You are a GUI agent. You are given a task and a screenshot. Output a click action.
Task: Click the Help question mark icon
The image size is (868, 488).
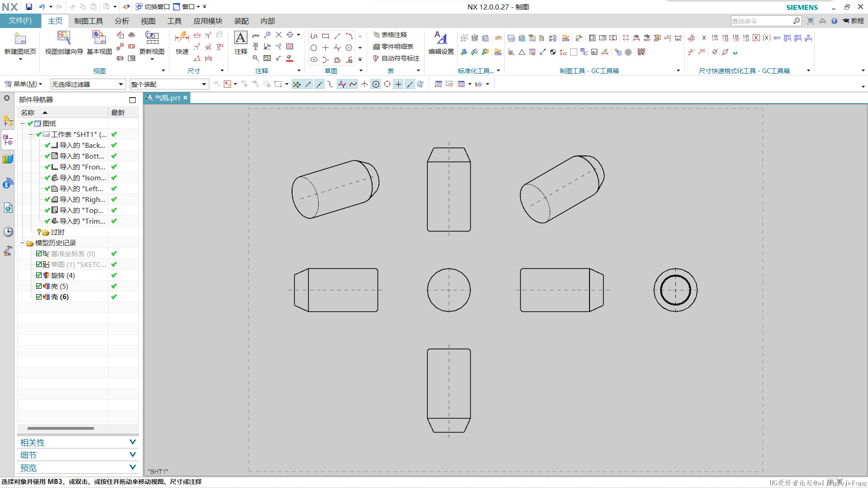click(x=834, y=21)
